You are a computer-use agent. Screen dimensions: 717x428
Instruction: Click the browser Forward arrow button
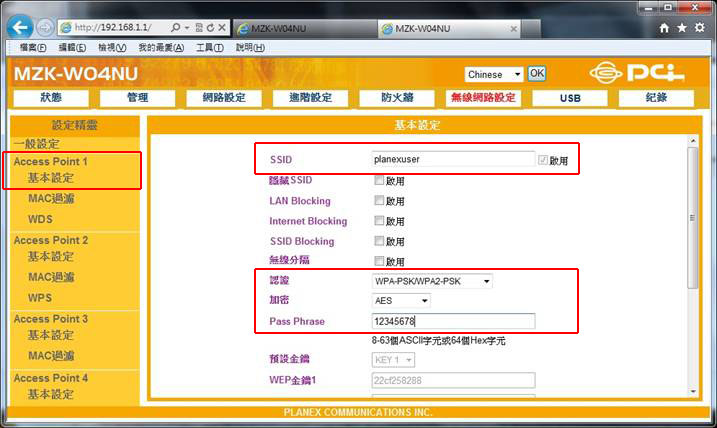pos(45,28)
